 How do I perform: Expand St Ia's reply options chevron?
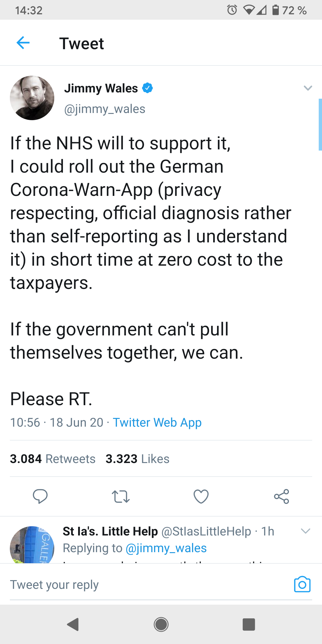(x=306, y=531)
